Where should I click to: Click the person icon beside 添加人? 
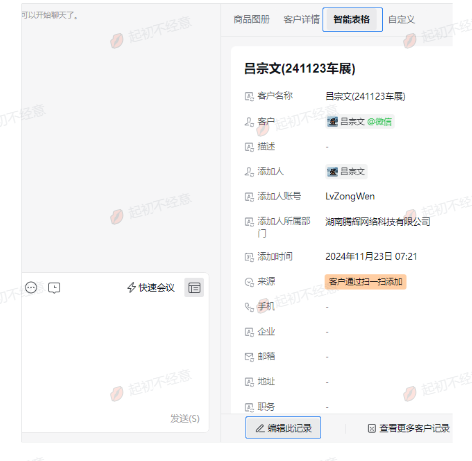pyautogui.click(x=249, y=172)
